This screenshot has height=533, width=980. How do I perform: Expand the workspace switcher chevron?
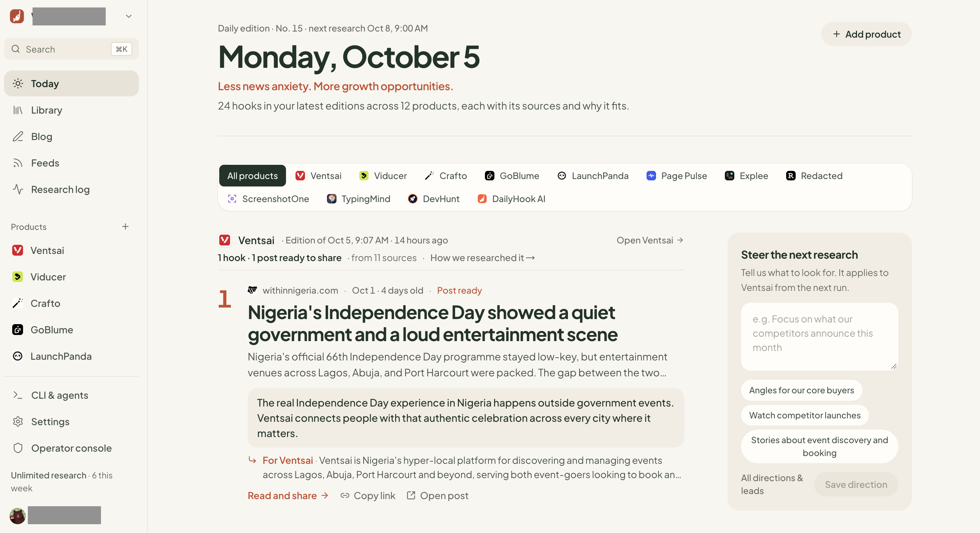[128, 16]
